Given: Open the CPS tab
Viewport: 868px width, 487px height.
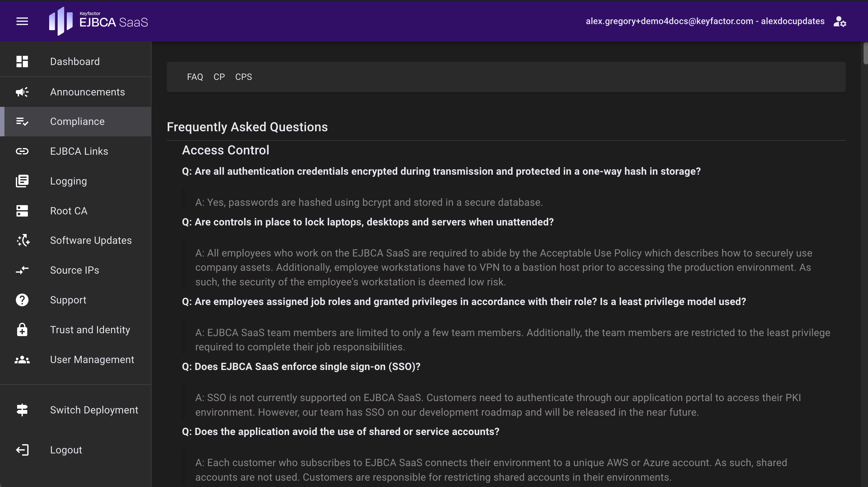Looking at the screenshot, I should point(243,77).
